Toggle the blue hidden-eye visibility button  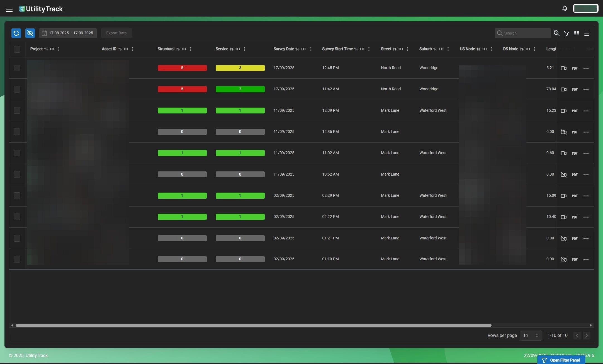point(30,33)
